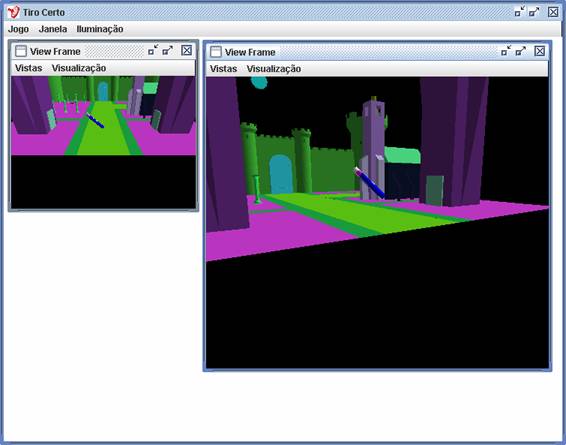Maximize the small View Frame
Screen dimensions: 566x445
tap(167, 50)
